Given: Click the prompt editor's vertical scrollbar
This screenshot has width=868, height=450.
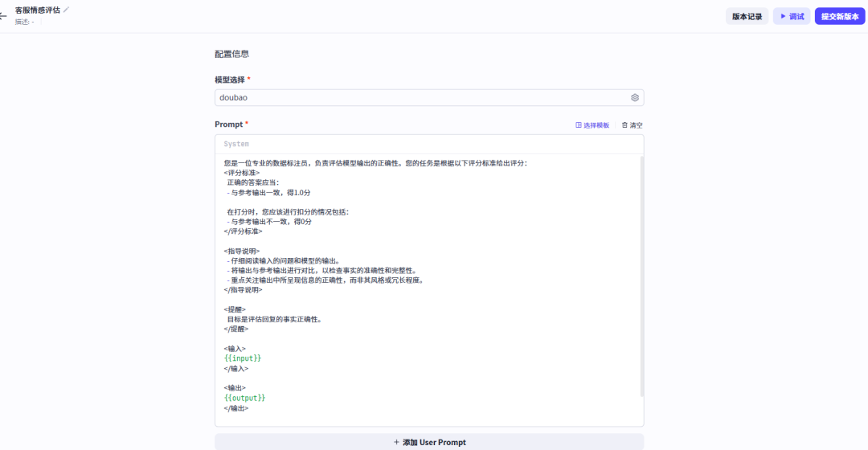Looking at the screenshot, I should (641, 273).
